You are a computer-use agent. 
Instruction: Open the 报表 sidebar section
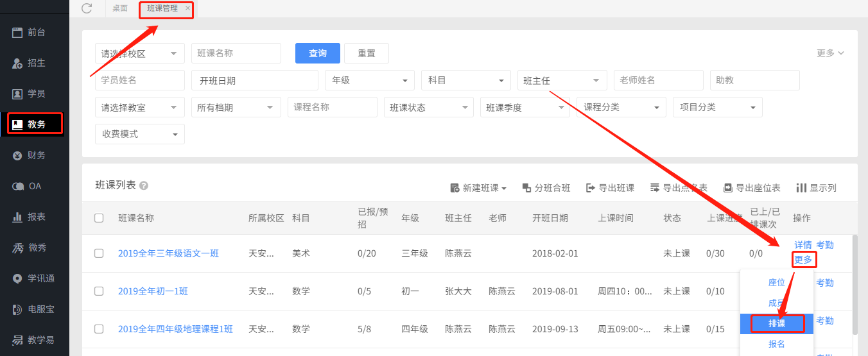pos(30,217)
